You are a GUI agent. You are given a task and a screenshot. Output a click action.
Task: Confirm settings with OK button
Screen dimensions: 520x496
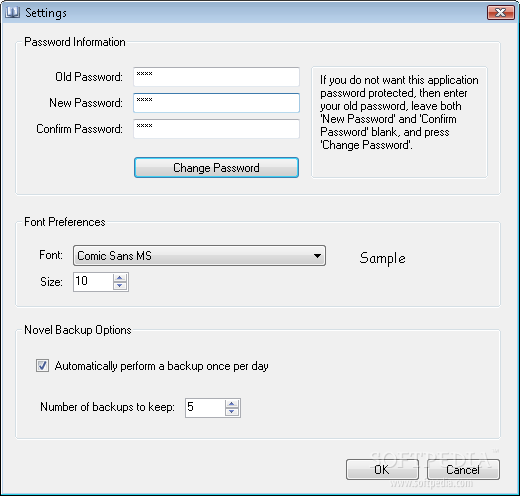click(x=382, y=469)
